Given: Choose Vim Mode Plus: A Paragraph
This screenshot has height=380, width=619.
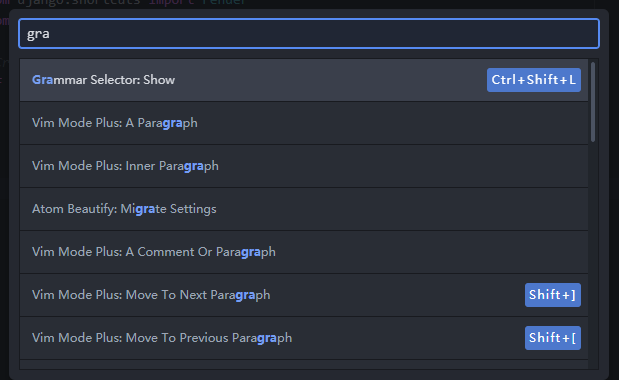Looking at the screenshot, I should pos(304,123).
